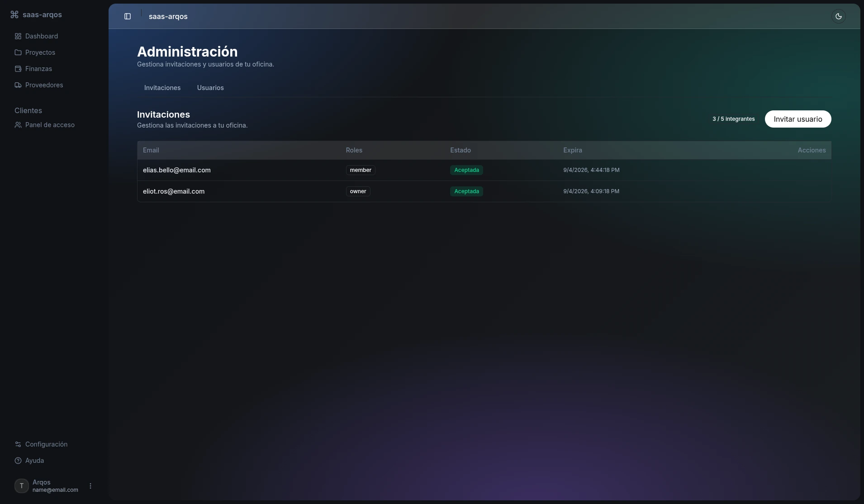864x504 pixels.
Task: Open the Configuración link
Action: click(54, 444)
